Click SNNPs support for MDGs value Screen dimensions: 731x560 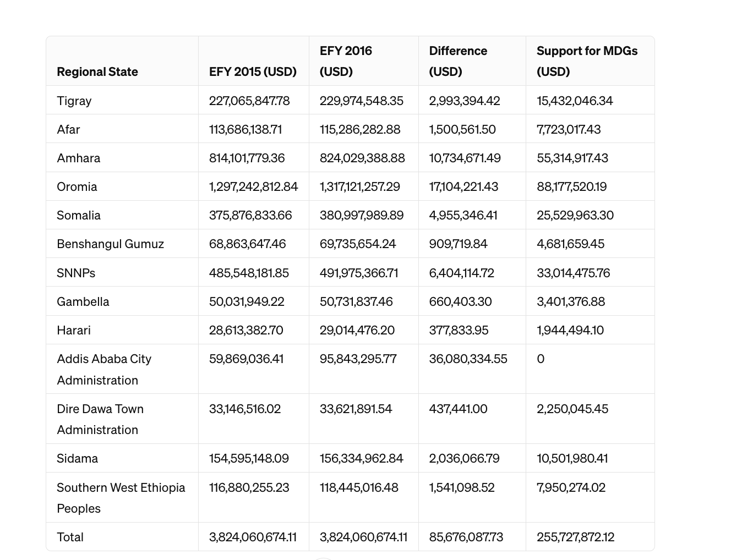point(573,273)
